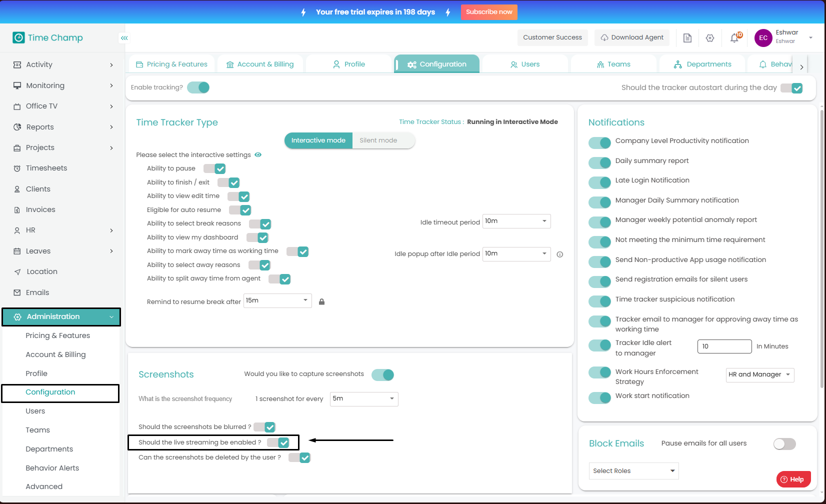Viewport: 826px width, 504px height.
Task: Open the Idle popup after Idle period dropdown
Action: [x=516, y=254]
